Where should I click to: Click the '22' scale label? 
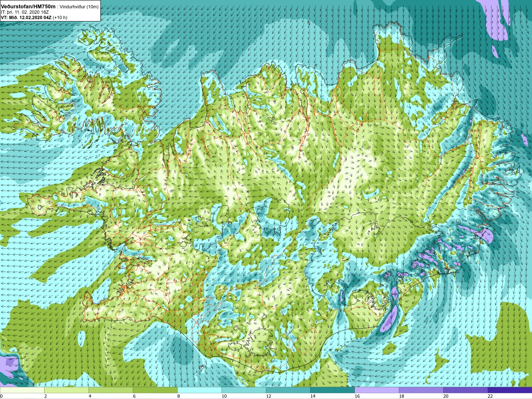[x=490, y=396]
